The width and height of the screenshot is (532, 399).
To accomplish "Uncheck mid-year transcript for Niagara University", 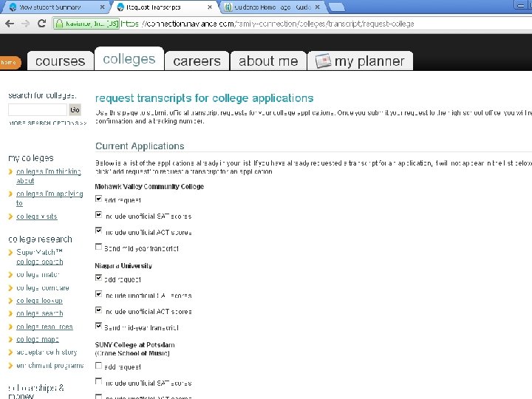I will coord(98,326).
